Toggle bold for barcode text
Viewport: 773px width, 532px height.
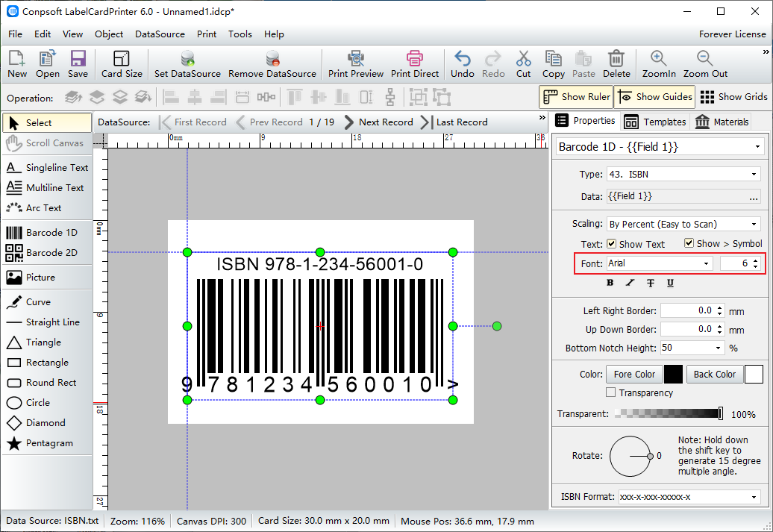610,283
